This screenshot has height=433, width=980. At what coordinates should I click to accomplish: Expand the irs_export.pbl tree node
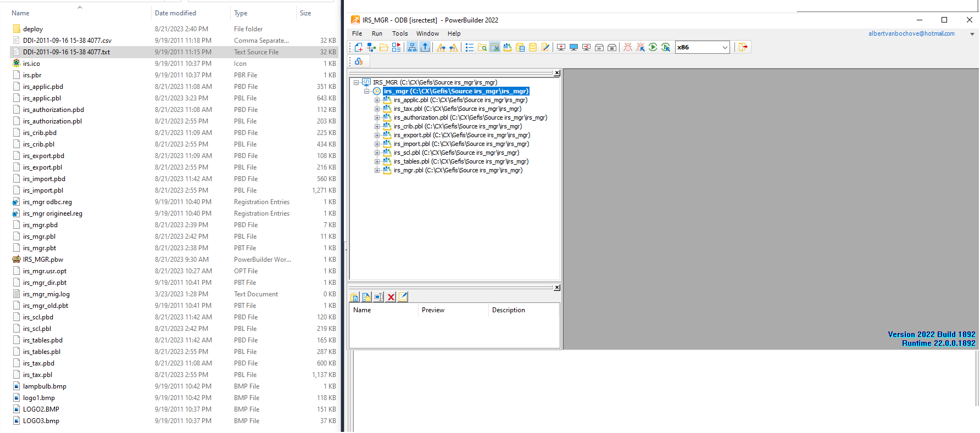pos(377,135)
